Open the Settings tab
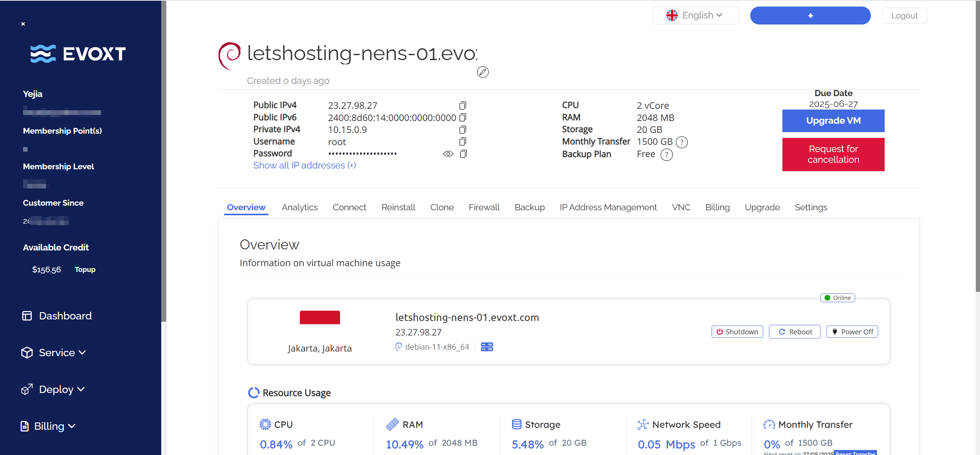Viewport: 980px width, 455px height. (x=811, y=207)
